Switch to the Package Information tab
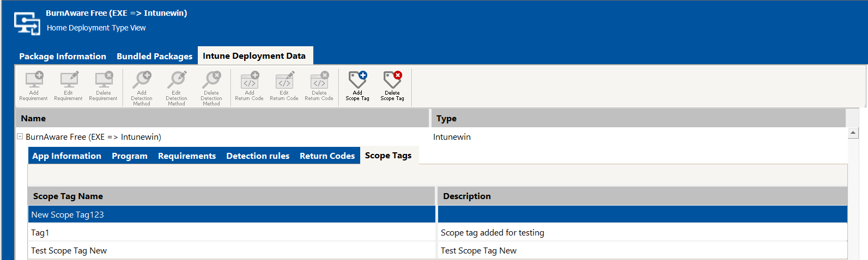868x260 pixels. (x=63, y=57)
